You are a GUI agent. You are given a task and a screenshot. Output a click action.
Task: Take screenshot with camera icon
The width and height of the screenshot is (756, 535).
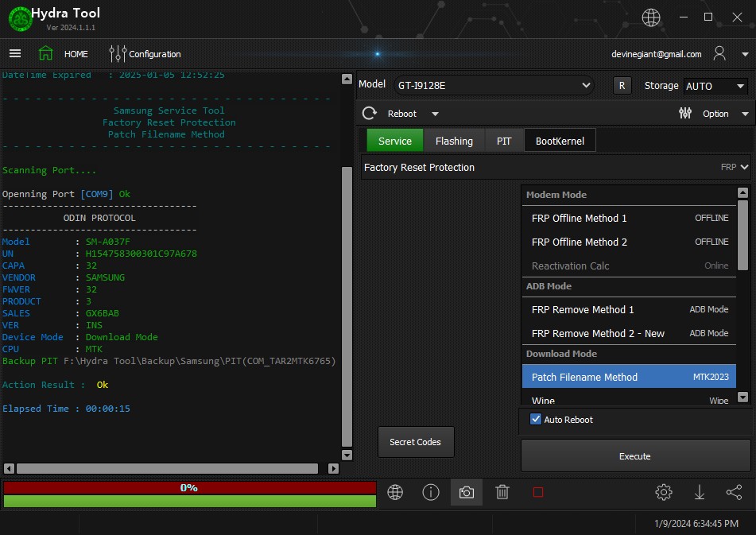coord(466,492)
